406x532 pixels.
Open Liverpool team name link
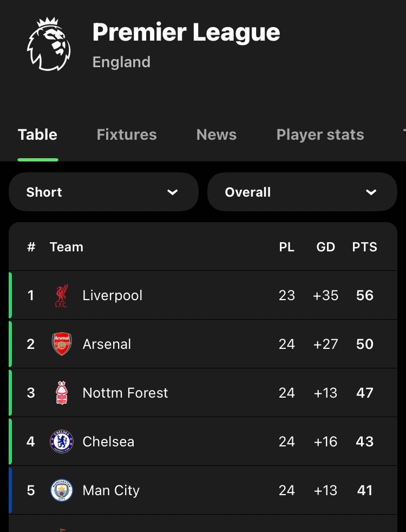[x=112, y=295]
